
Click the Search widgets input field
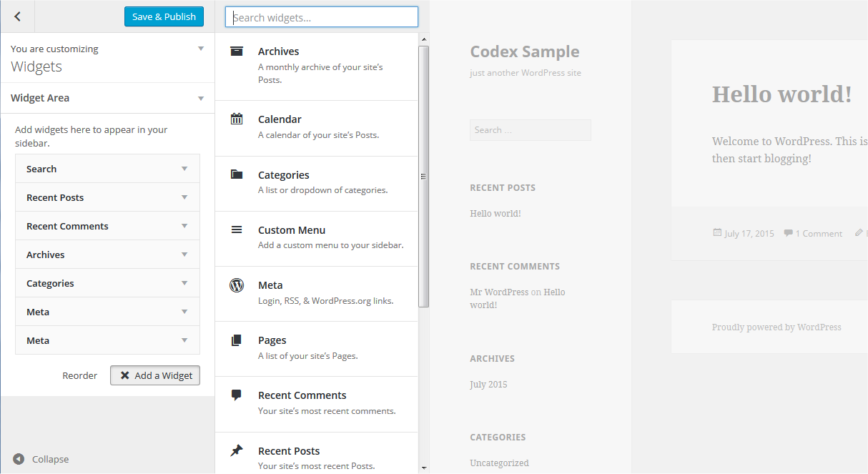pos(321,16)
